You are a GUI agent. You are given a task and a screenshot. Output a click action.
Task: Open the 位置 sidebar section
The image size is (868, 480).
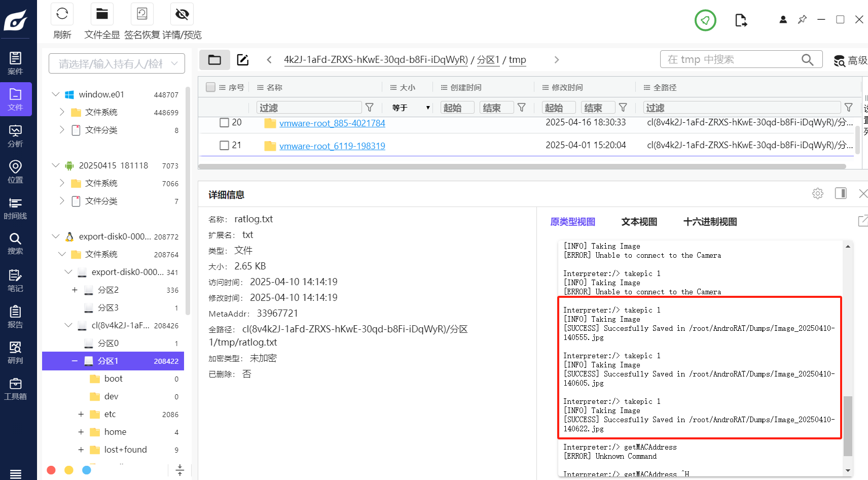pyautogui.click(x=15, y=172)
